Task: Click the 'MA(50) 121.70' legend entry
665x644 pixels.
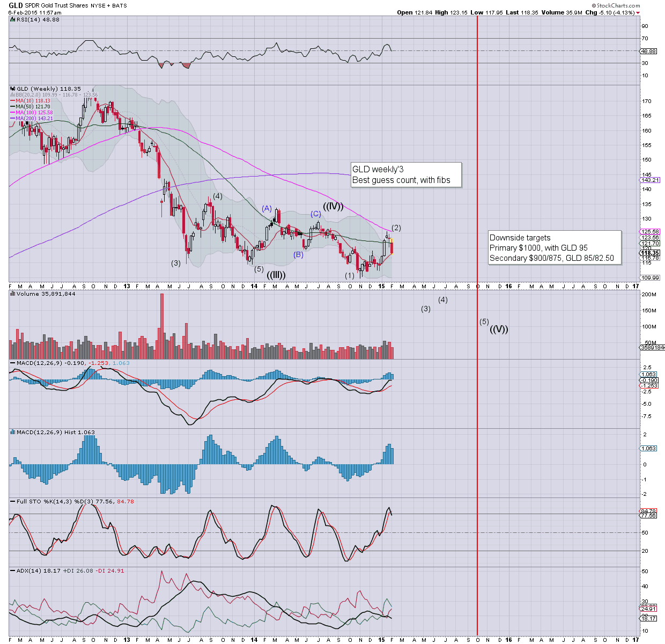Action: point(33,107)
